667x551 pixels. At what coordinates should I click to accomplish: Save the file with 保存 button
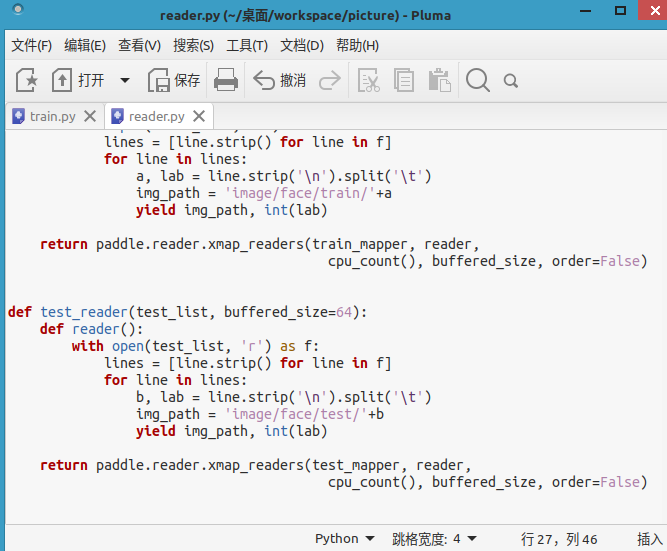pos(174,80)
